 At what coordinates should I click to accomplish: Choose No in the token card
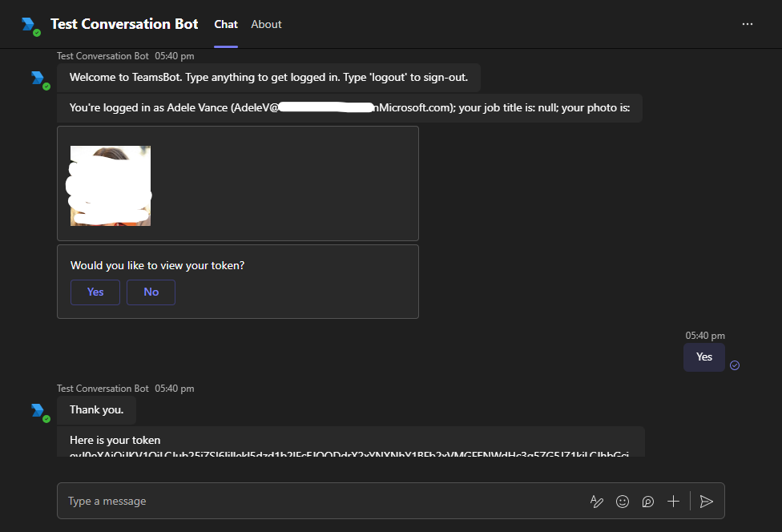tap(151, 292)
